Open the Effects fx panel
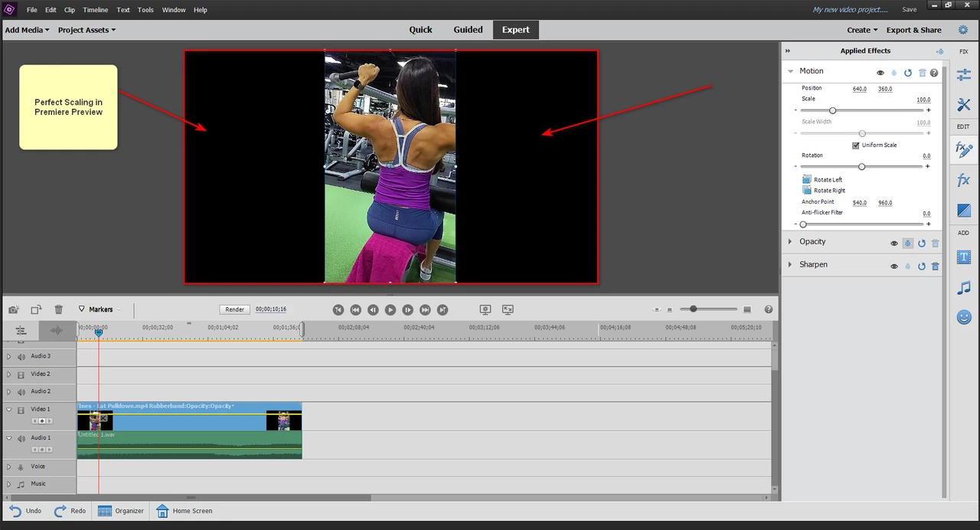This screenshot has width=980, height=530. tap(964, 180)
